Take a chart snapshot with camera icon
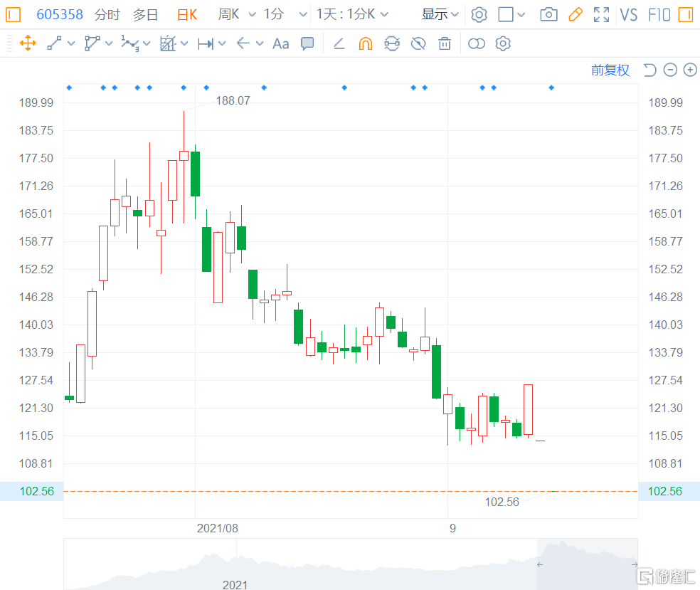This screenshot has width=700, height=590. tap(548, 15)
